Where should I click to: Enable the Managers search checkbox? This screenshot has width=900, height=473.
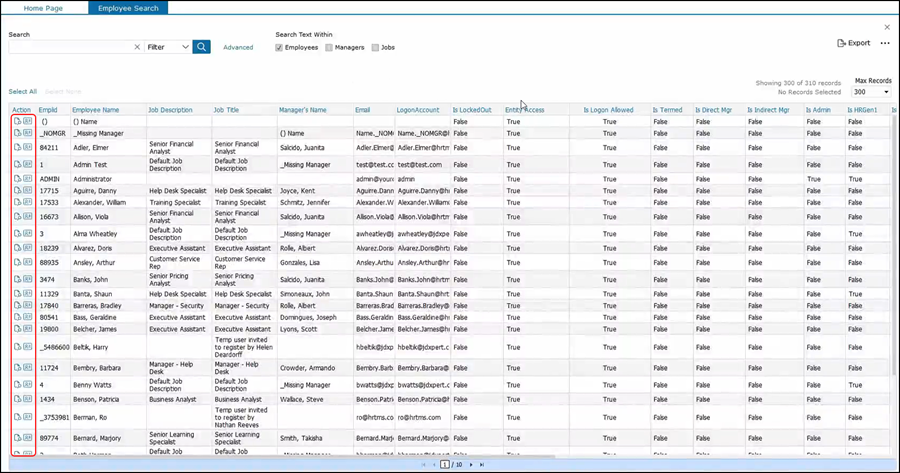[329, 47]
